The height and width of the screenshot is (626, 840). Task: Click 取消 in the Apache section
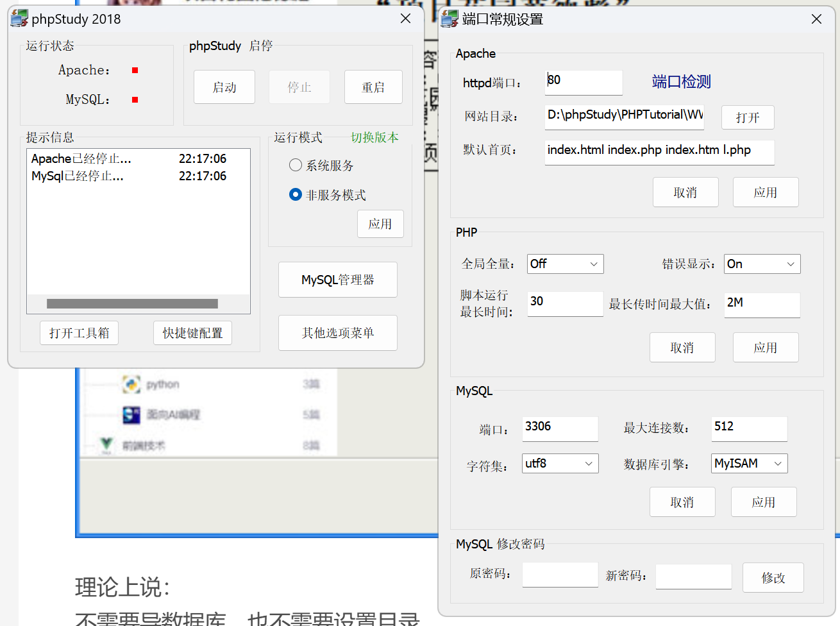pyautogui.click(x=685, y=192)
